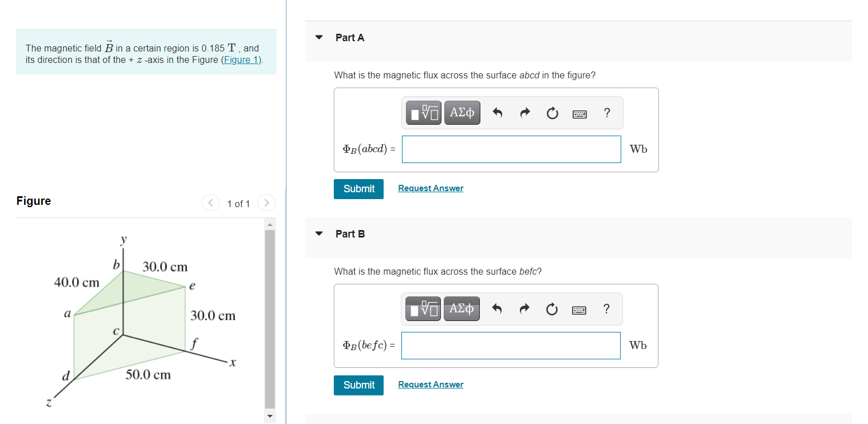
Task: Click the '40.0 cm' dimension label
Action: tap(77, 282)
